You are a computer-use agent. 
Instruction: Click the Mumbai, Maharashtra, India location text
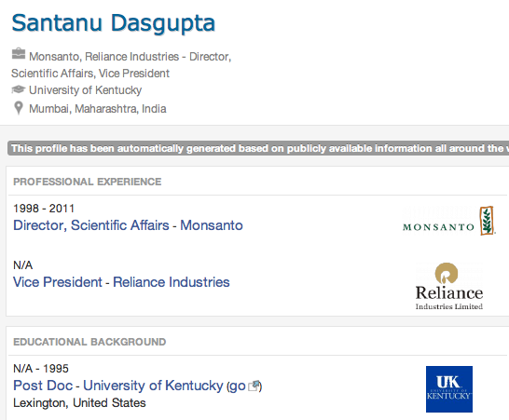point(97,109)
